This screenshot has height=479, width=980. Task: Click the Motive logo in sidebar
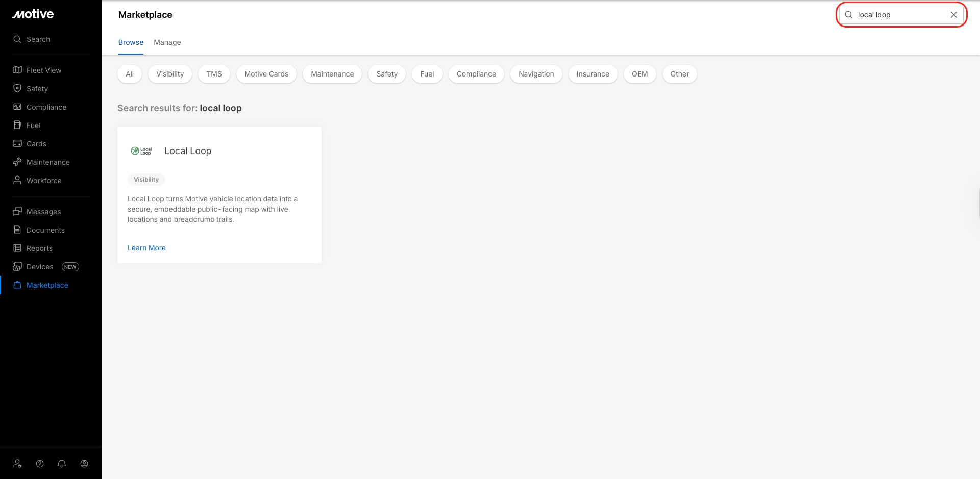click(x=33, y=14)
